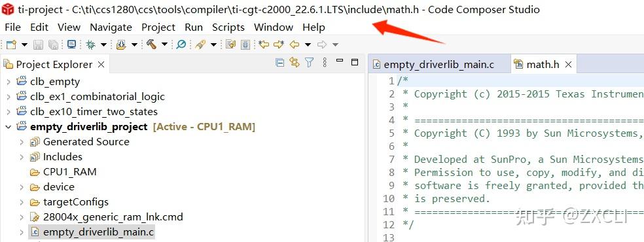The height and width of the screenshot is (242, 644).
Task: Click the toggle mark occurrences icon
Action: pyautogui.click(x=231, y=44)
